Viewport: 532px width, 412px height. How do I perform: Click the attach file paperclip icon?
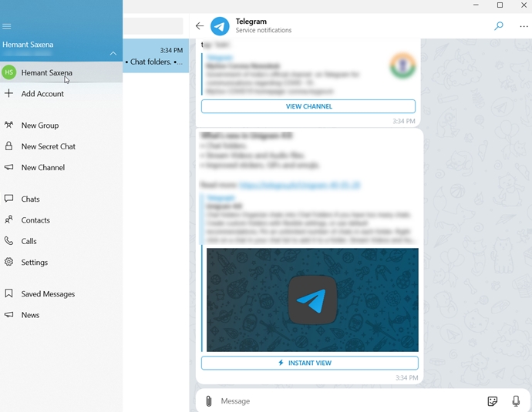click(x=208, y=401)
